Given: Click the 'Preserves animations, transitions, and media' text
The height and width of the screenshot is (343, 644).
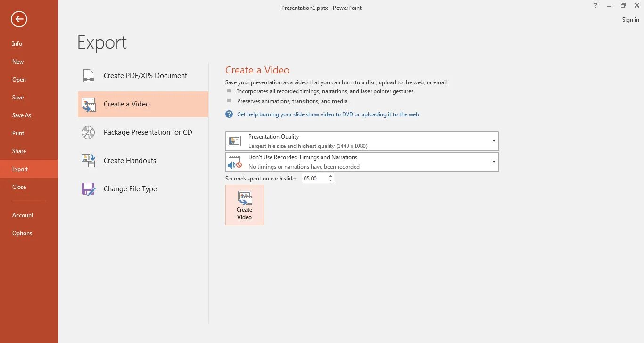Looking at the screenshot, I should click(x=292, y=101).
